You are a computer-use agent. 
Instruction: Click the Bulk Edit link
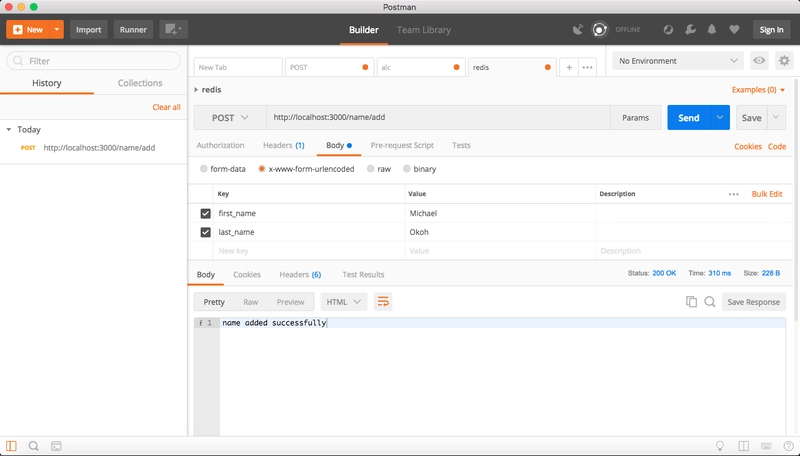(x=767, y=194)
